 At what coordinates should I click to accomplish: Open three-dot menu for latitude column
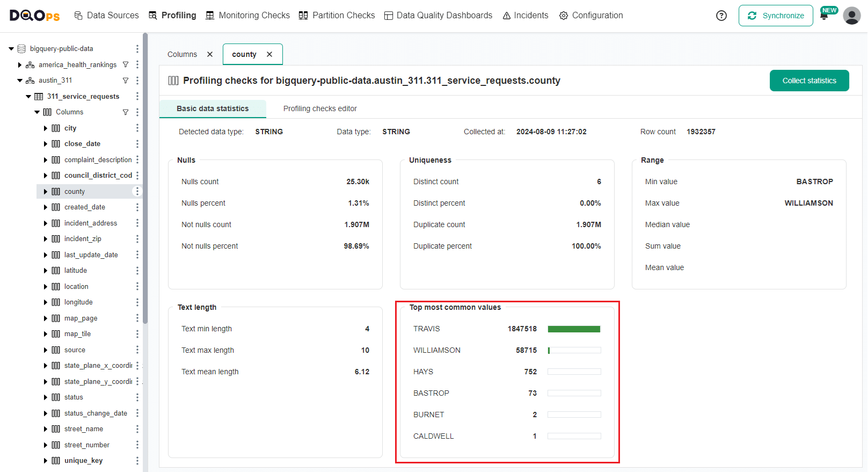(137, 271)
